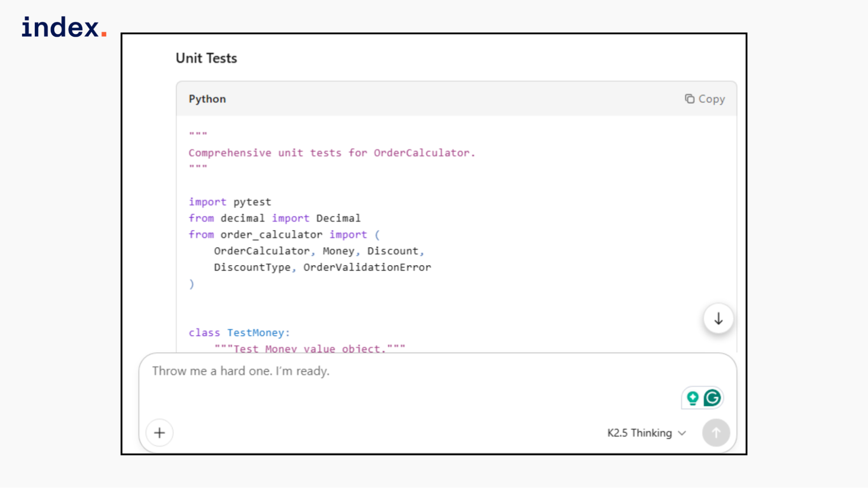Click OrderValidationError in the import list

pyautogui.click(x=367, y=267)
